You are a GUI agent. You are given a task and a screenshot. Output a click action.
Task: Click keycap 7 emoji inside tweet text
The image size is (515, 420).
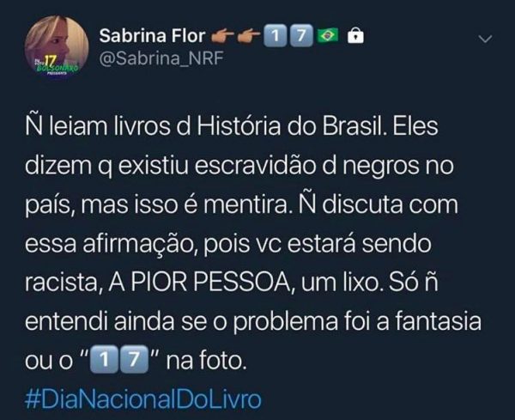(133, 359)
